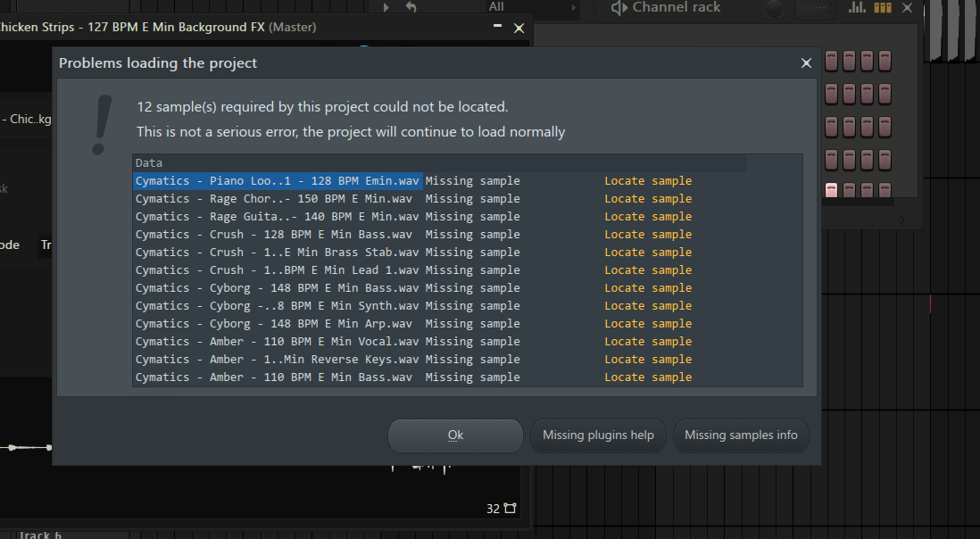This screenshot has height=539, width=980.
Task: Toggle the Channel rack step sequencer view icon
Action: 883,7
